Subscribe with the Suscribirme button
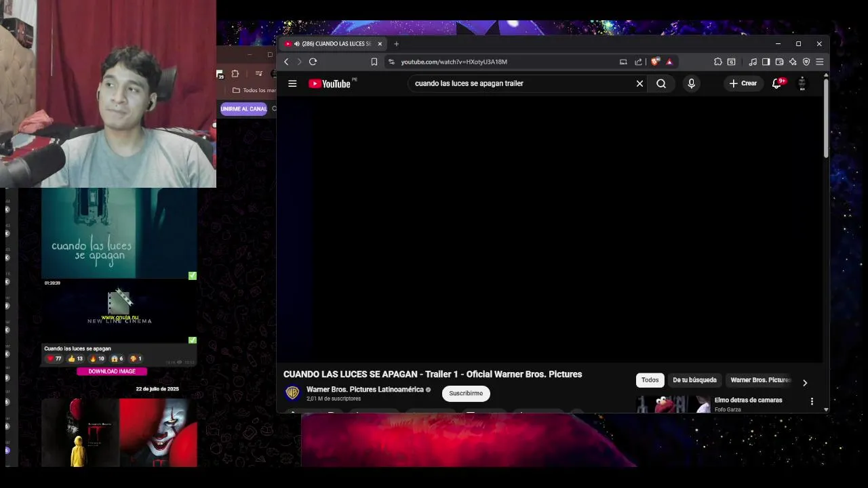This screenshot has height=488, width=868. (466, 393)
